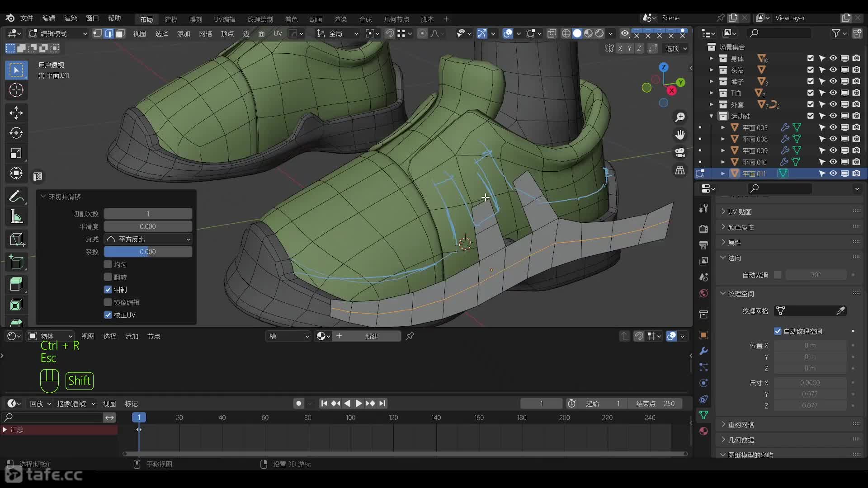Select the Move tool
This screenshot has width=868, height=488.
[16, 113]
